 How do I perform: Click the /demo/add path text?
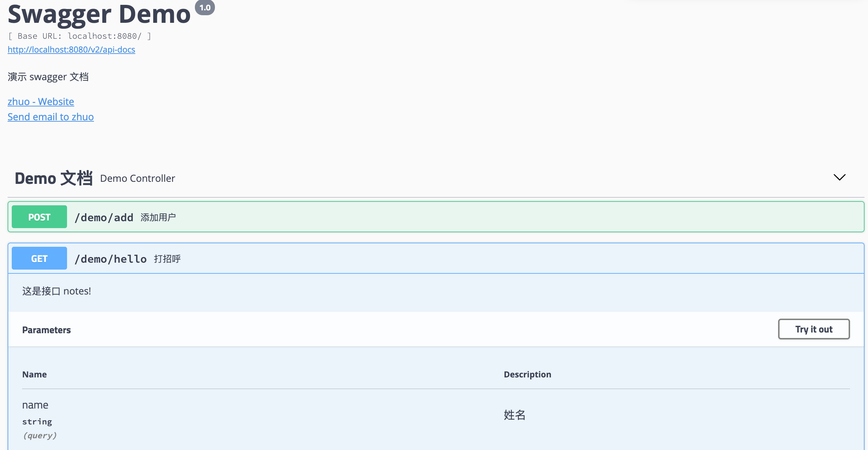[x=104, y=217]
